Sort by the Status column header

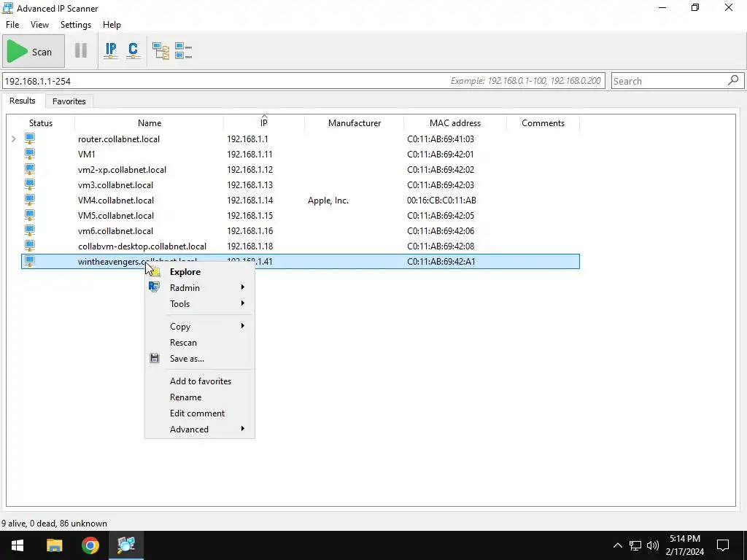coord(41,122)
